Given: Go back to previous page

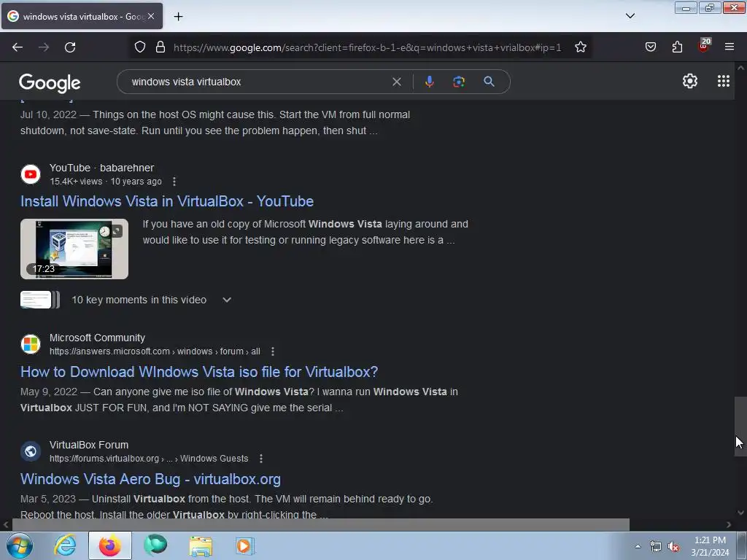Looking at the screenshot, I should pyautogui.click(x=18, y=47).
